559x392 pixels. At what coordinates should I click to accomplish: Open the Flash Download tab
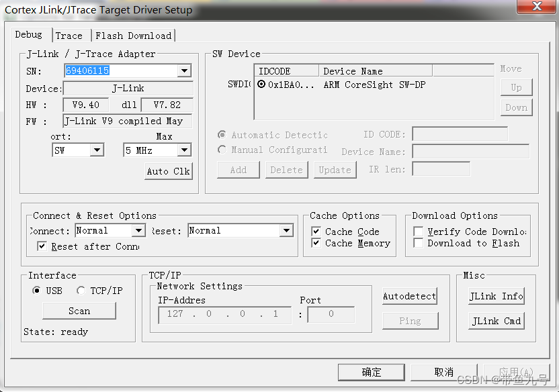(x=134, y=36)
